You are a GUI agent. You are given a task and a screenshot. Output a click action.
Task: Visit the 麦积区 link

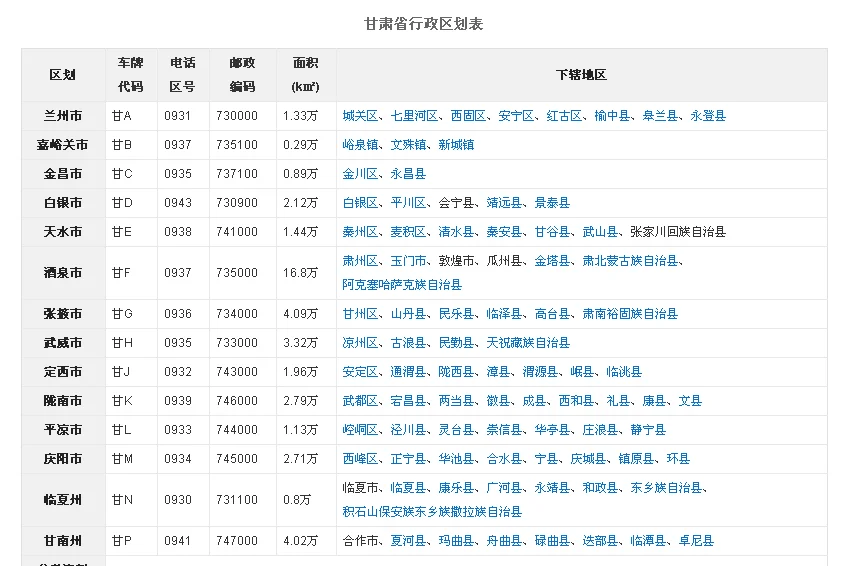408,233
